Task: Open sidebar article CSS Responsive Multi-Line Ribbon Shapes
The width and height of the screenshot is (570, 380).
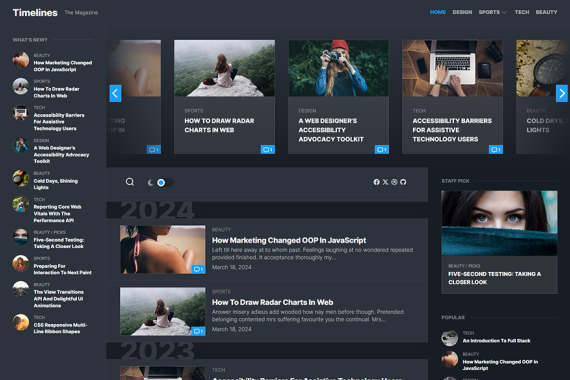Action: click(60, 328)
